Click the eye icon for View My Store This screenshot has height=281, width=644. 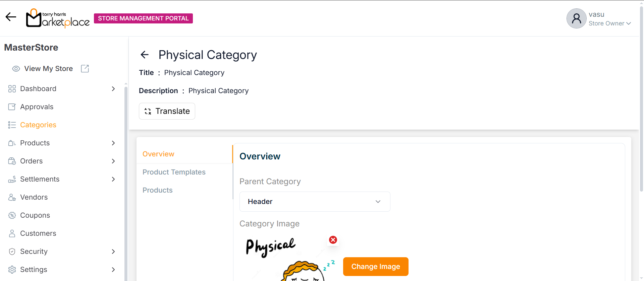pos(16,69)
